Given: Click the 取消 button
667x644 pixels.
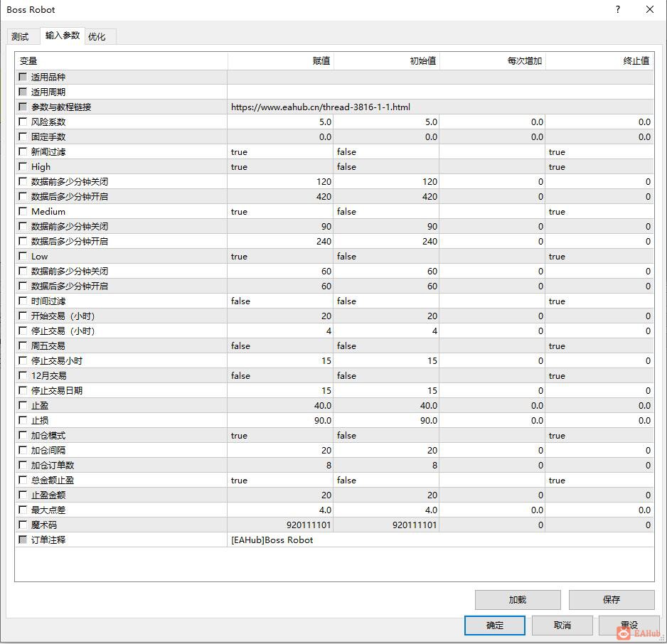Looking at the screenshot, I should pyautogui.click(x=562, y=626).
